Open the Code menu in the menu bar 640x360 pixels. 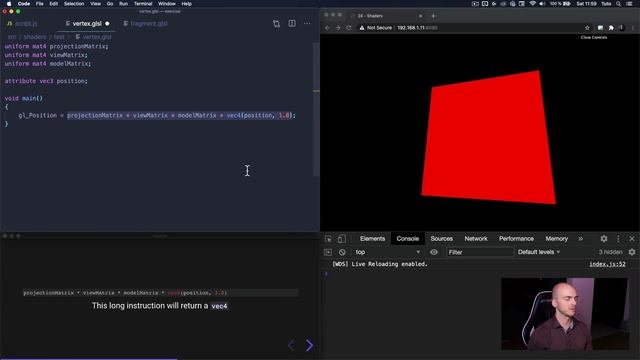tap(24, 4)
